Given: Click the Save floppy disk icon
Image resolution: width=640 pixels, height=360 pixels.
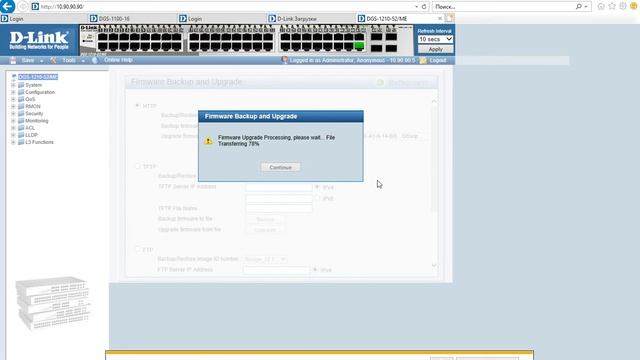Looking at the screenshot, I should [13, 60].
